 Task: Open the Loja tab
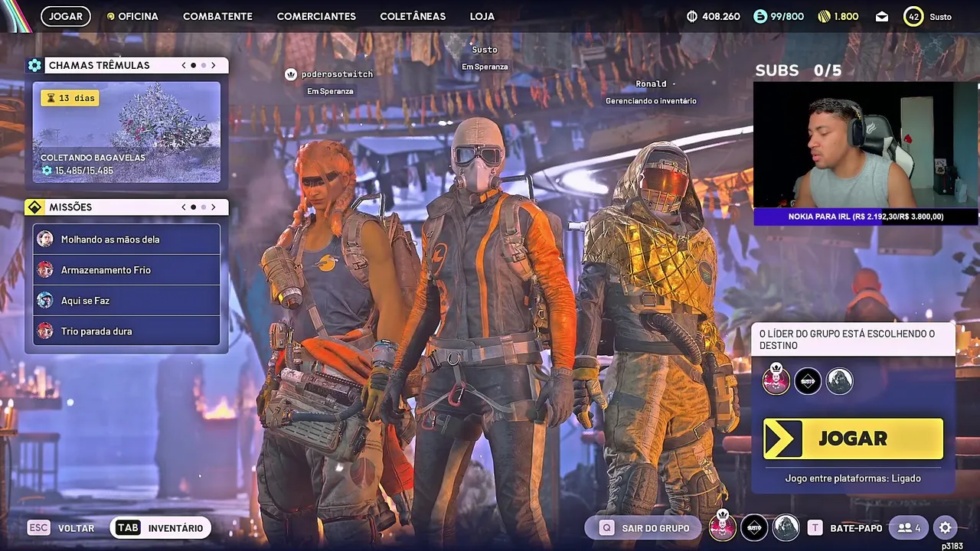coord(482,16)
